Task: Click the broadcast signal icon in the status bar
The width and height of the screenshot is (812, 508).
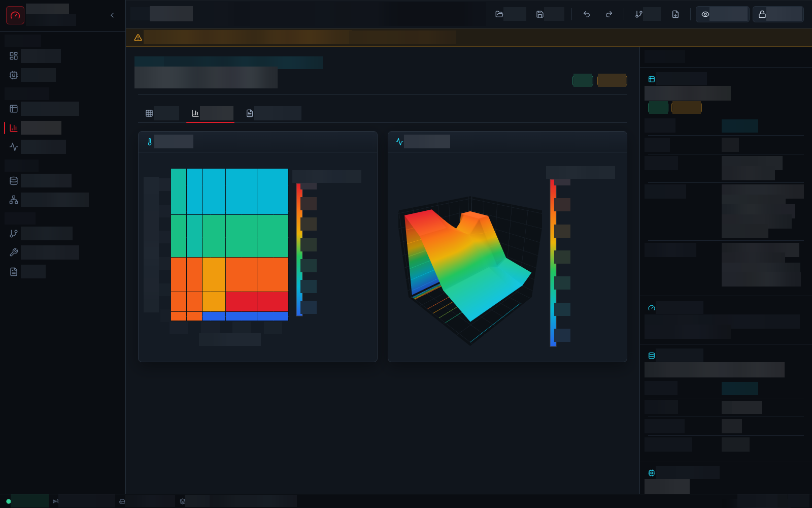Action: (x=56, y=501)
